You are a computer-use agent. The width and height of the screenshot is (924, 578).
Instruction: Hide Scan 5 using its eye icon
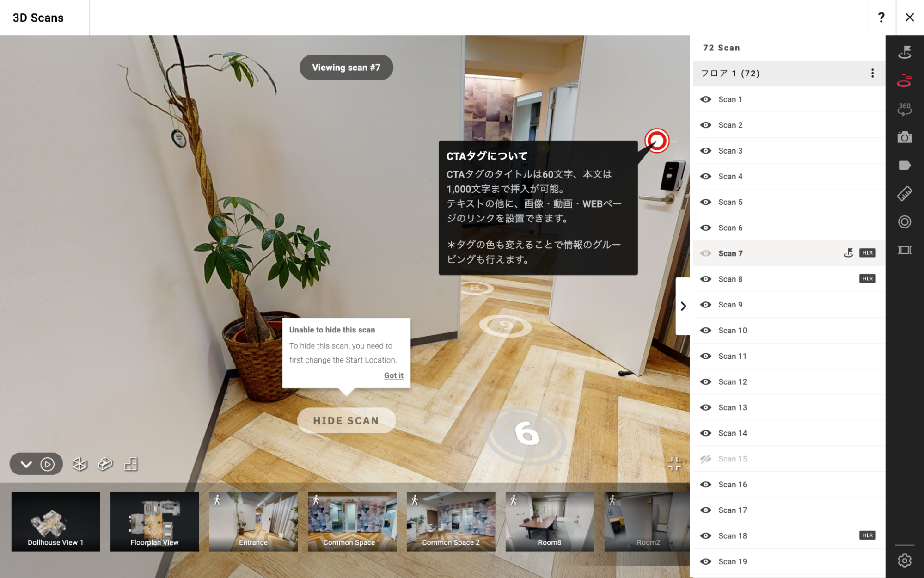(x=705, y=202)
